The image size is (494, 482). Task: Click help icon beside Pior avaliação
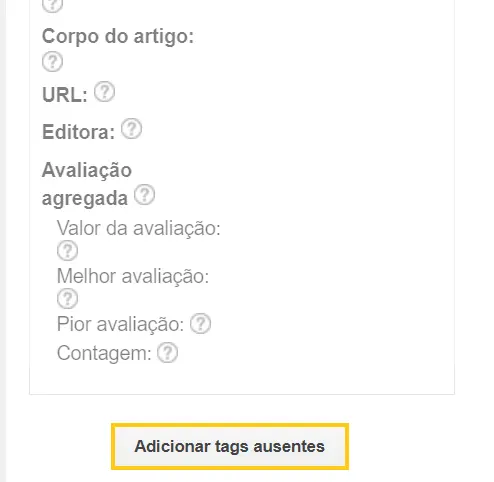click(x=200, y=323)
